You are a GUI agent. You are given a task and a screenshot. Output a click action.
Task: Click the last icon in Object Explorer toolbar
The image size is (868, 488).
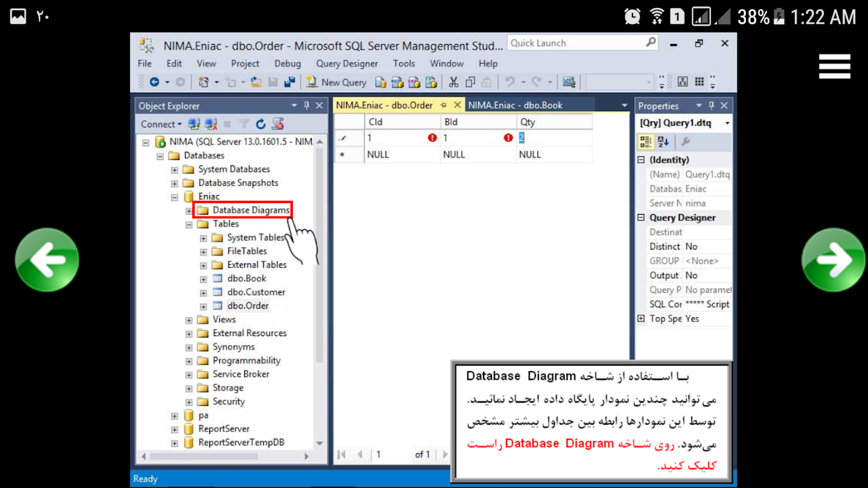pos(278,124)
